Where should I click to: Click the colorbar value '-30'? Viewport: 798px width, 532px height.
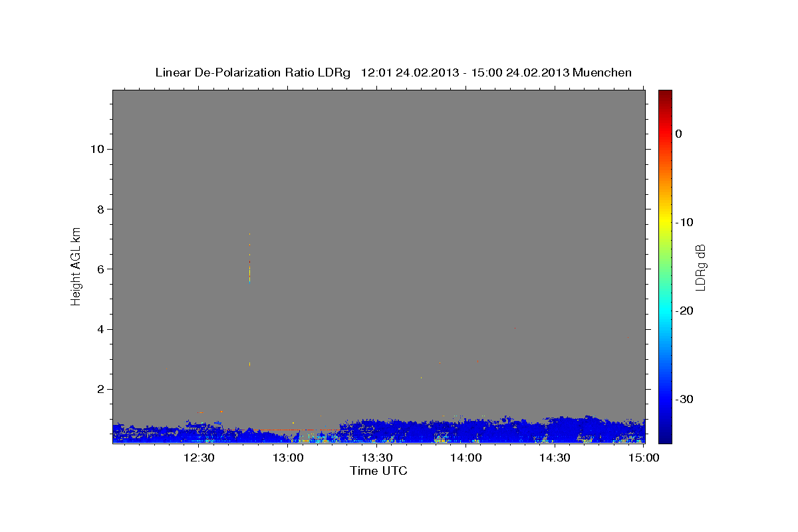click(x=684, y=399)
